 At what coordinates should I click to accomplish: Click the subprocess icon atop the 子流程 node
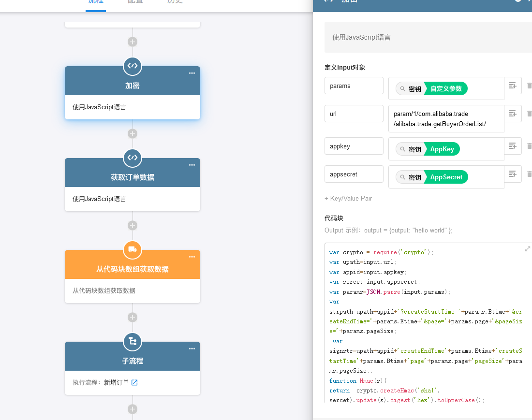tap(133, 341)
